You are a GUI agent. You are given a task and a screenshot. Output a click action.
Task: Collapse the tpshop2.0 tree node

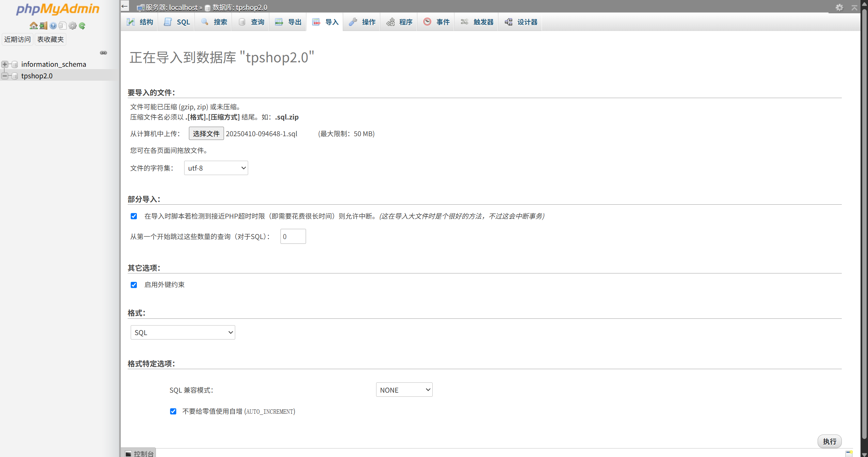coord(5,76)
